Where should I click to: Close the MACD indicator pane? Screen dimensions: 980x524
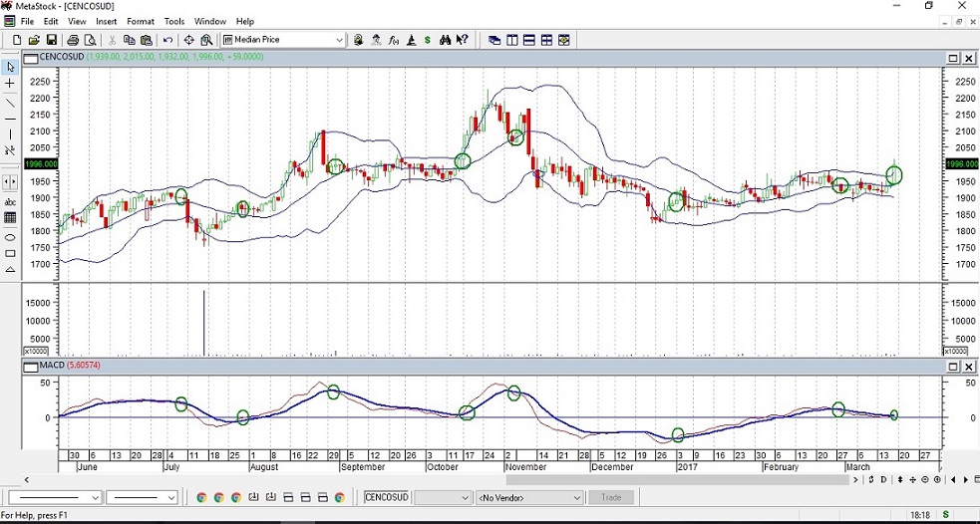968,366
